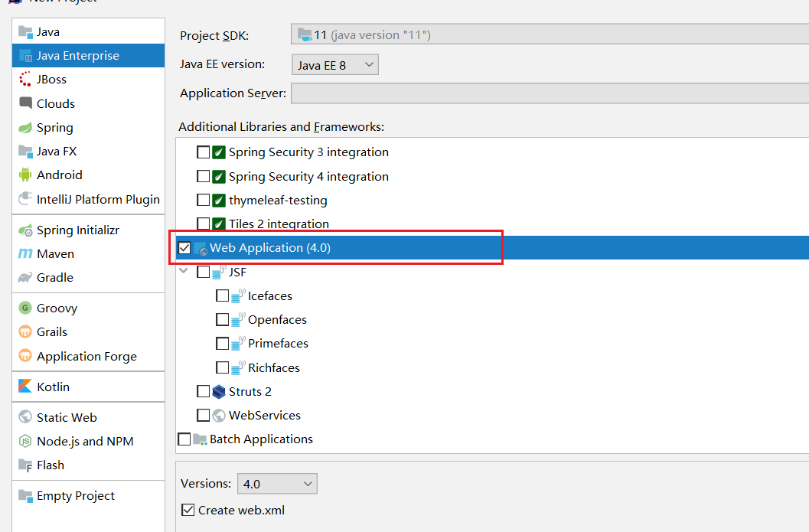Click the Web Application module icon
The height and width of the screenshot is (532, 809).
click(201, 248)
